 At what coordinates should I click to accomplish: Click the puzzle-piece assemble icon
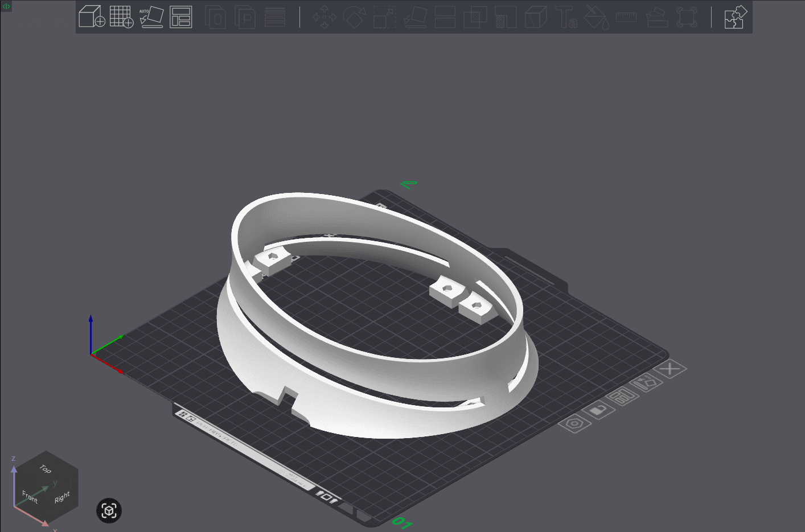click(735, 17)
